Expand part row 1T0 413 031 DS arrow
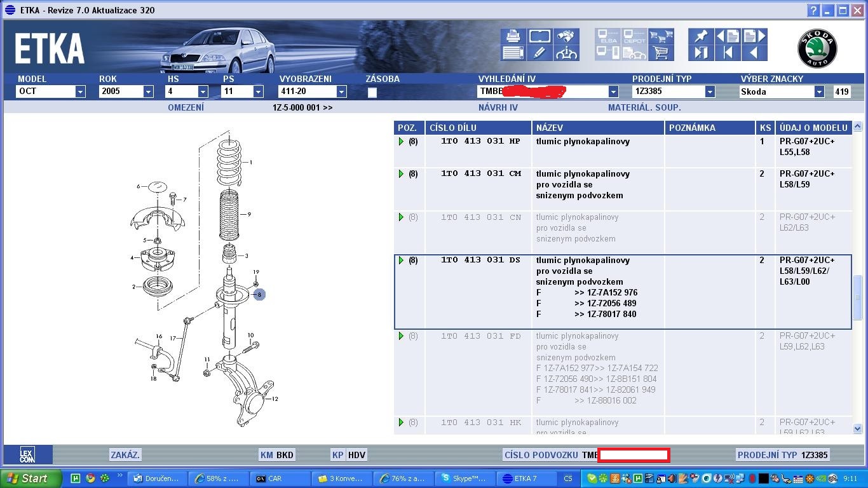The image size is (868, 488). click(401, 261)
